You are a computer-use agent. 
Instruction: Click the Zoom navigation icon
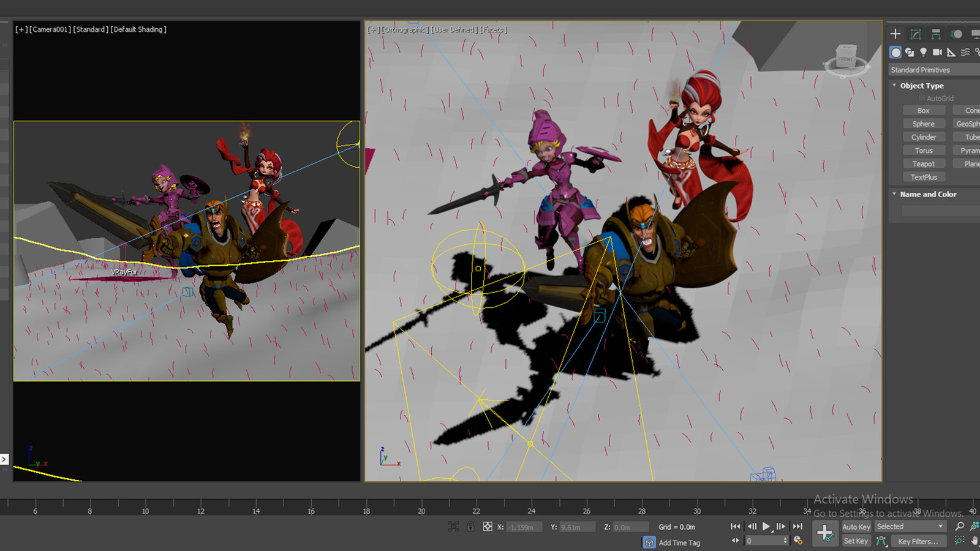pos(960,527)
